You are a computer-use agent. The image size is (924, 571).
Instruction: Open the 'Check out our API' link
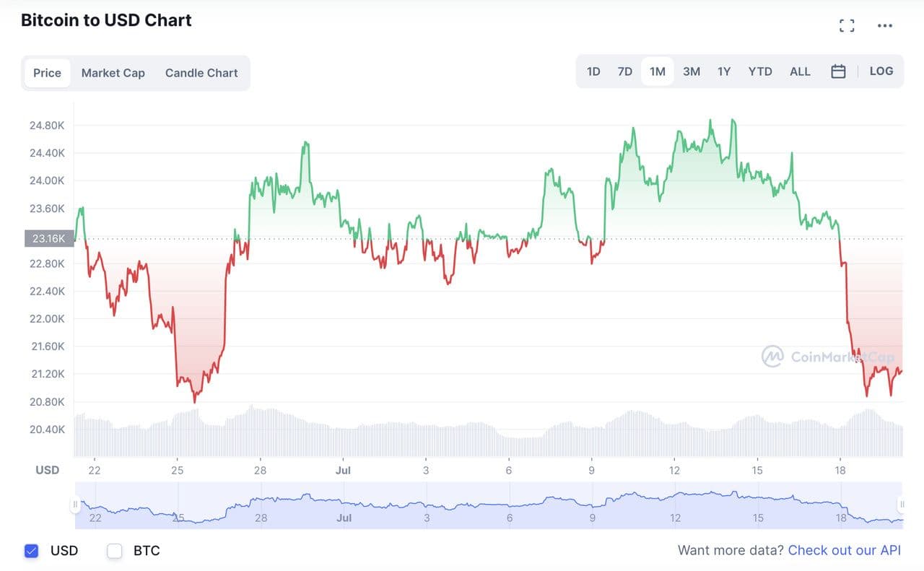pos(845,551)
